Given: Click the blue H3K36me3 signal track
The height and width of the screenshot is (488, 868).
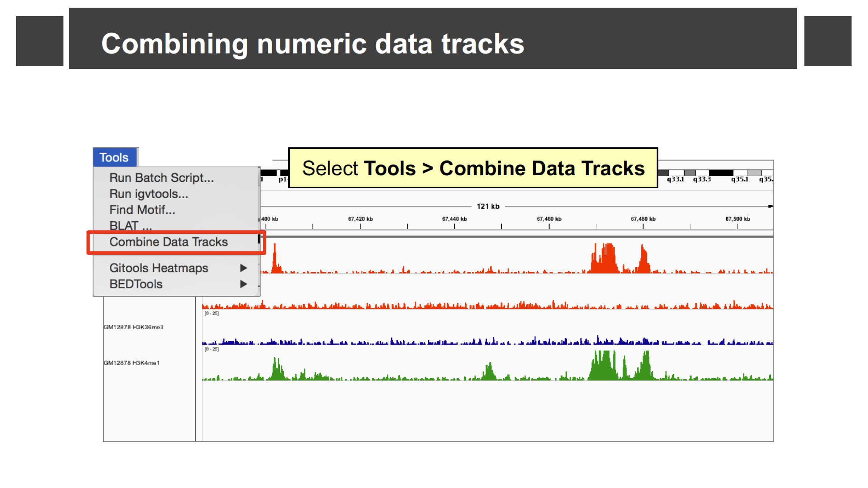Looking at the screenshot, I should tap(488, 341).
